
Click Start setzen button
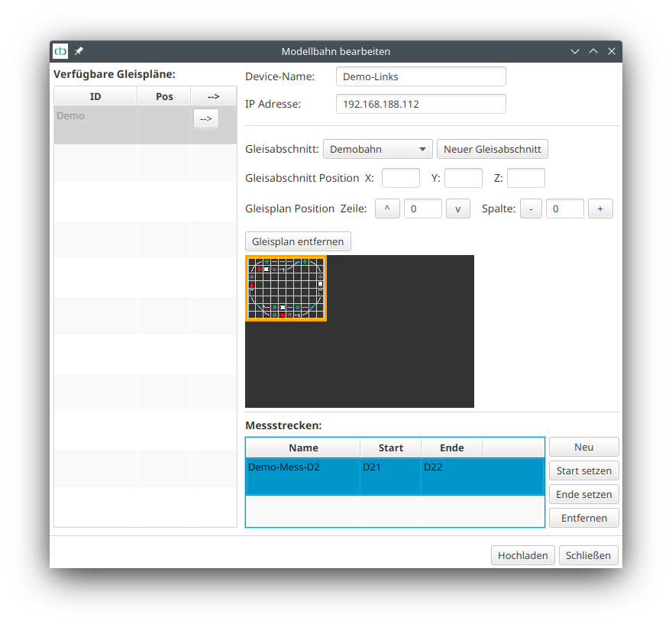[583, 470]
